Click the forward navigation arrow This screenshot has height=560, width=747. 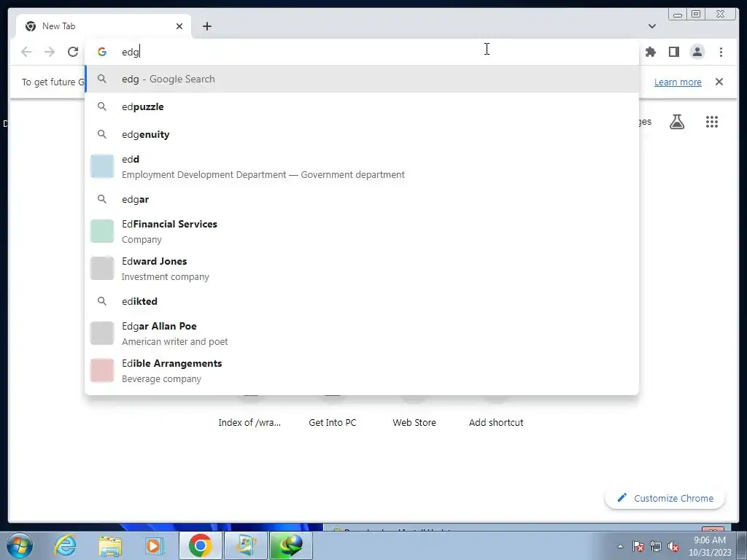coord(50,52)
